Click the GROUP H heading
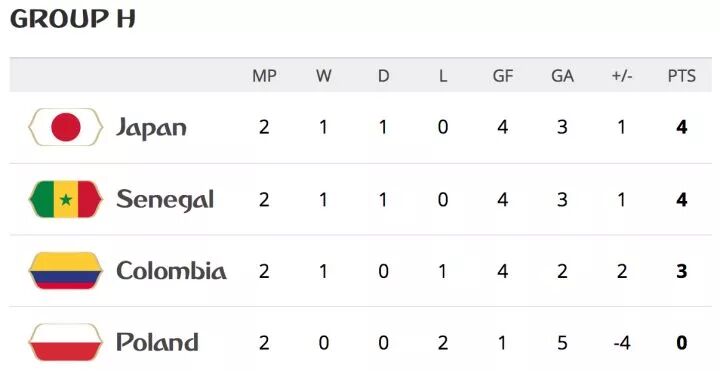 pos(73,19)
